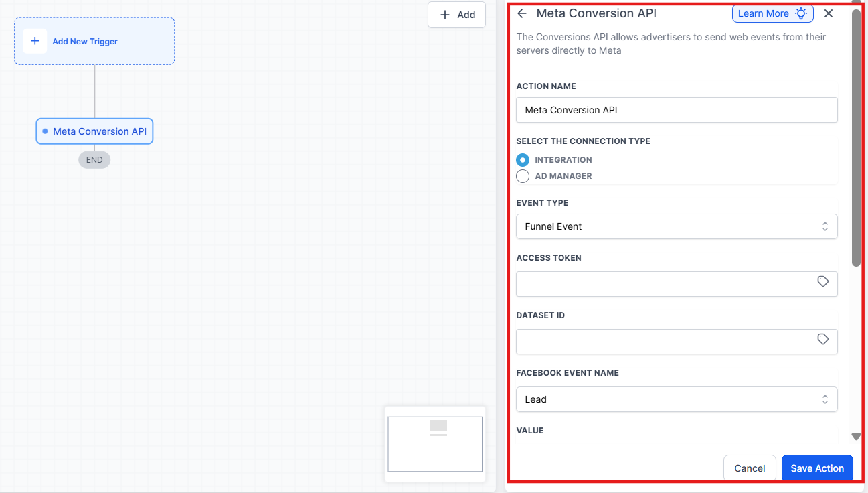The width and height of the screenshot is (868, 493).
Task: Click the tag icon in Access Token field
Action: point(823,282)
